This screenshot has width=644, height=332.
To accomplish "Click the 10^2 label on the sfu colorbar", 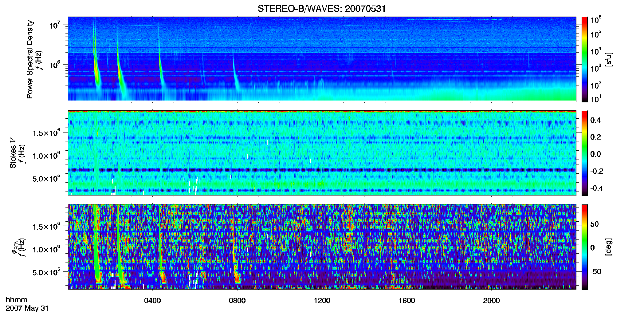I will [x=596, y=85].
